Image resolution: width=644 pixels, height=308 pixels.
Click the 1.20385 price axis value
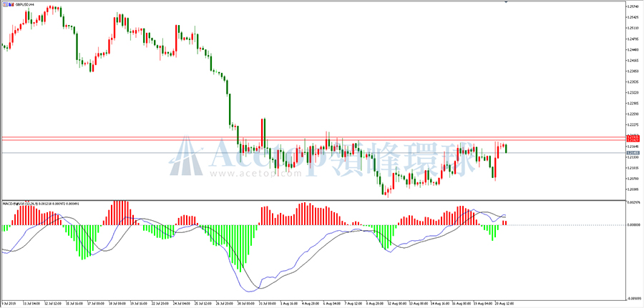point(633,189)
